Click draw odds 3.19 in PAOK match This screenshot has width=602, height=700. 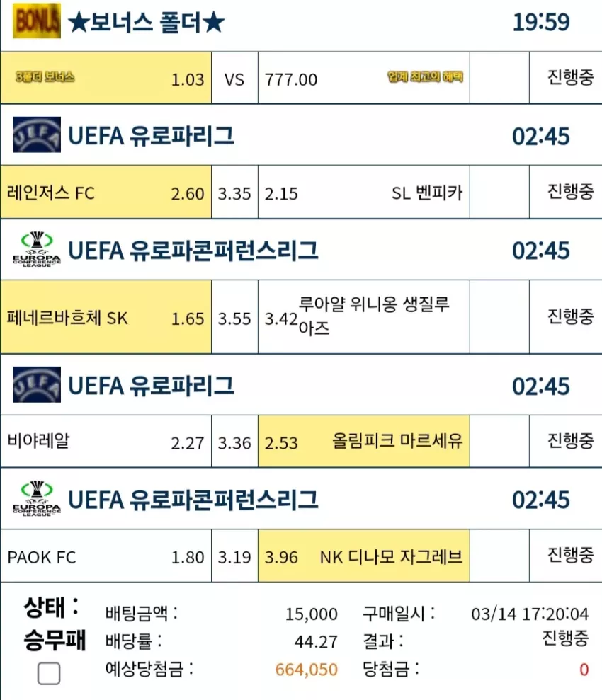[234, 556]
